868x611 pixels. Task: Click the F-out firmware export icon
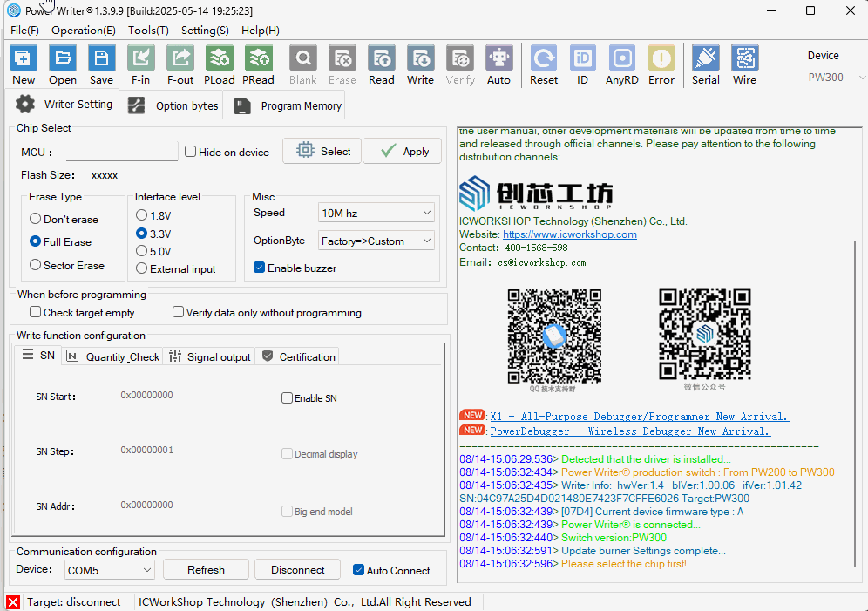tap(180, 58)
